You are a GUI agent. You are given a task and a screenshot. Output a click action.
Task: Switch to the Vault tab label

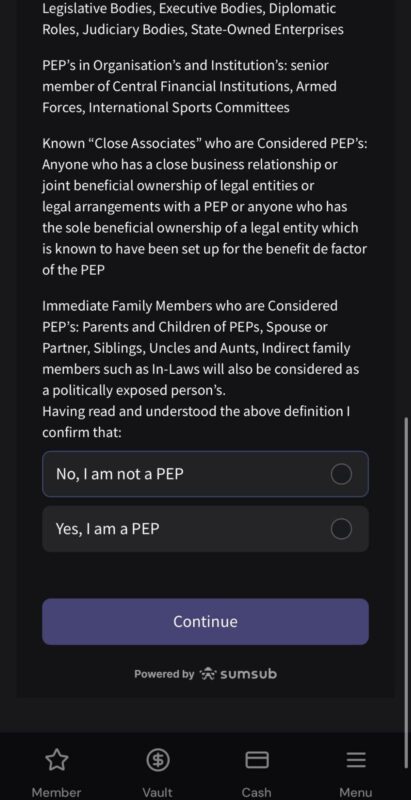[x=158, y=792]
